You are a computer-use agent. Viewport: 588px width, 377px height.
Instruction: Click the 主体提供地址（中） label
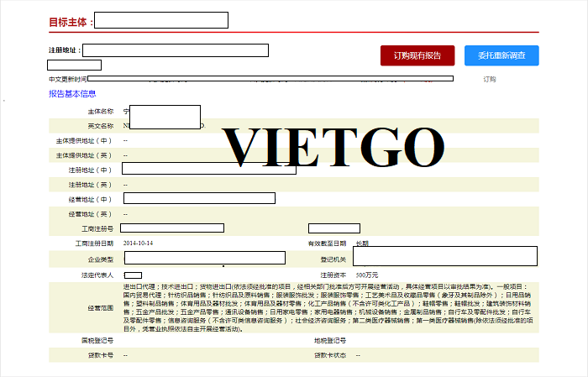point(84,140)
